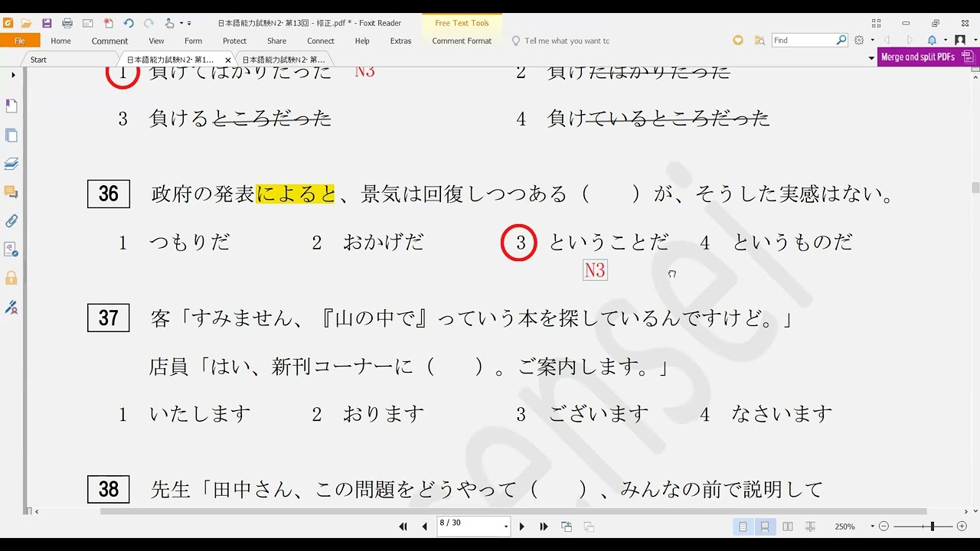Viewport: 980px width, 551px height.
Task: Switch to the Comment ribbon tab
Action: [x=109, y=41]
